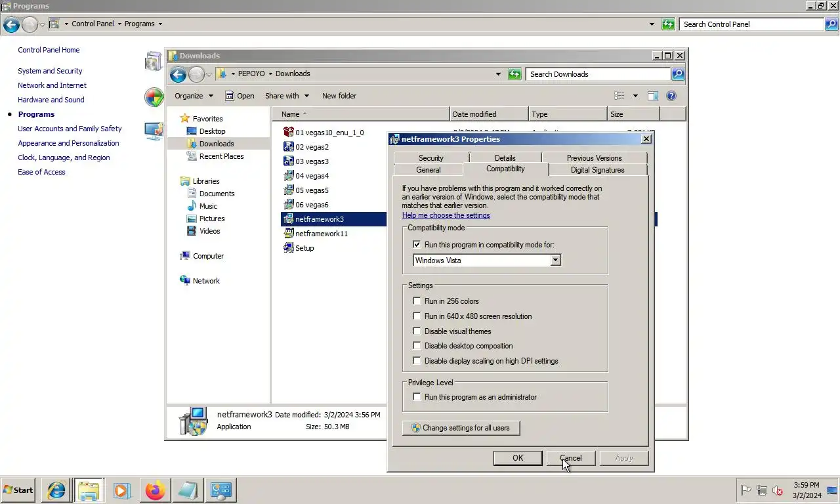Viewport: 840px width, 504px height.
Task: Select the 03 vegas3 file icon
Action: pyautogui.click(x=288, y=161)
